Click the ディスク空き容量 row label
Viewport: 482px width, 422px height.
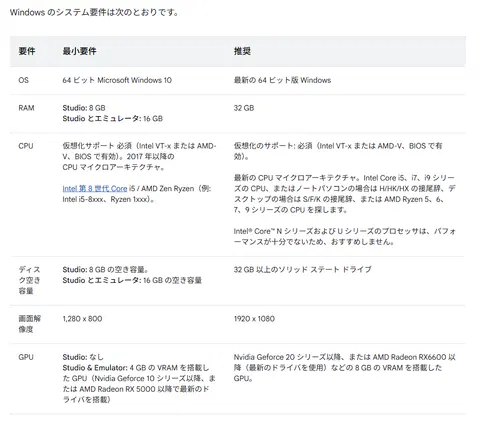(29, 280)
